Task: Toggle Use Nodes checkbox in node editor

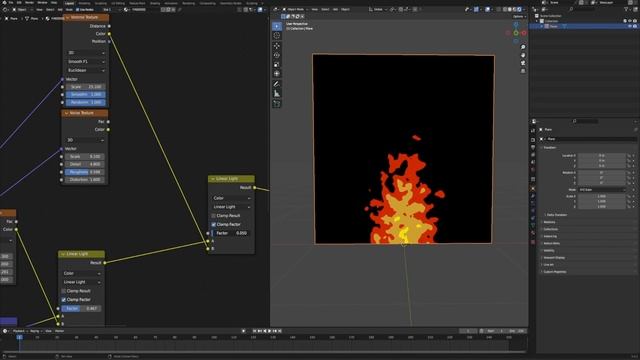Action: coord(78,9)
